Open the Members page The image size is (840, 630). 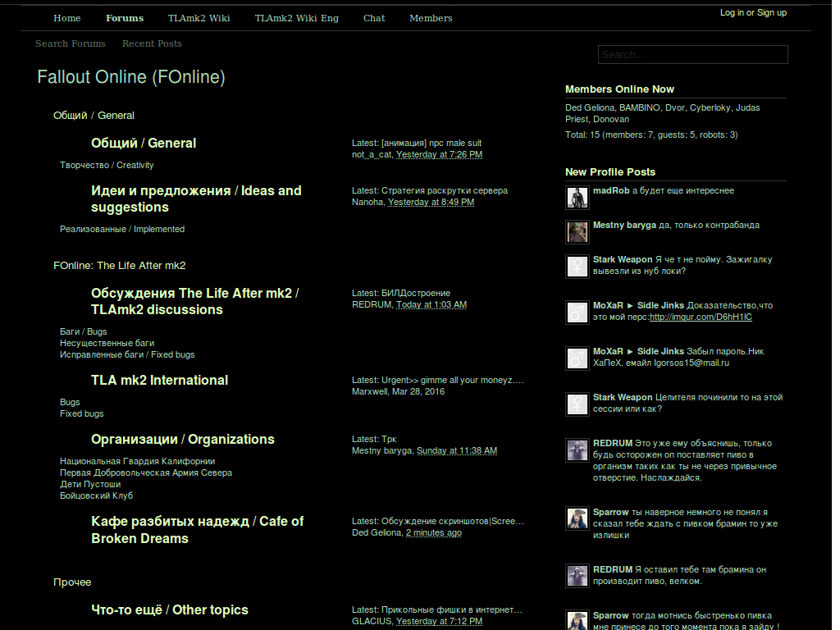pos(431,18)
